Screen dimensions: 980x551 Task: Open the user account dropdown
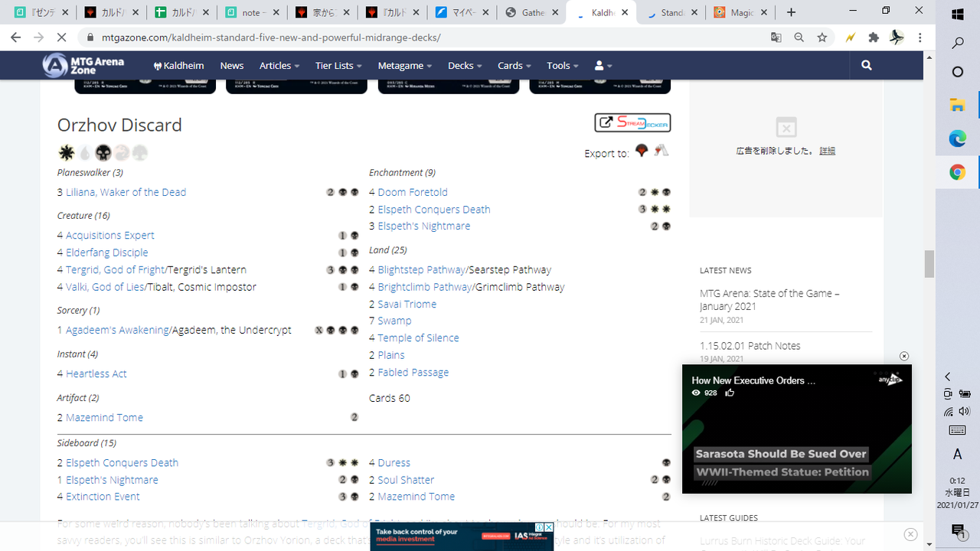point(603,66)
